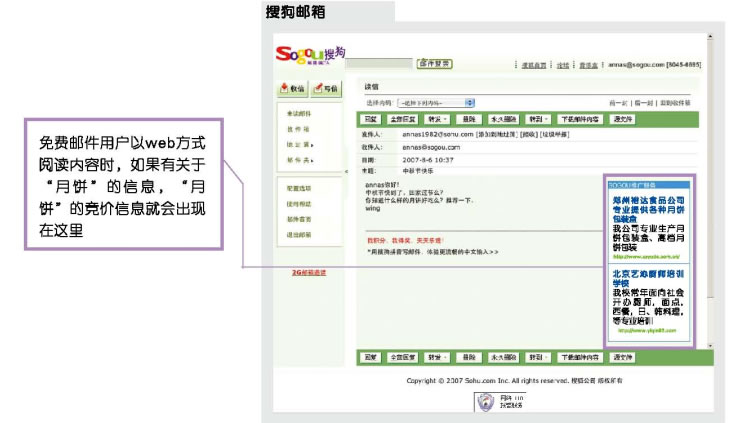This screenshot has width=729, height=423.
Task: Click the 邮件搜索 search button
Action: point(435,64)
